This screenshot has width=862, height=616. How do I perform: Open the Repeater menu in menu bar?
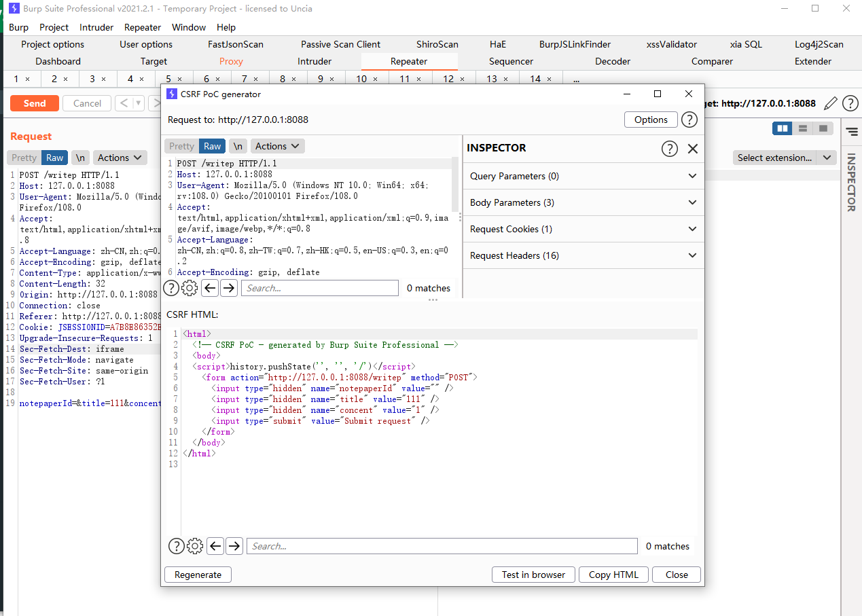(x=143, y=27)
